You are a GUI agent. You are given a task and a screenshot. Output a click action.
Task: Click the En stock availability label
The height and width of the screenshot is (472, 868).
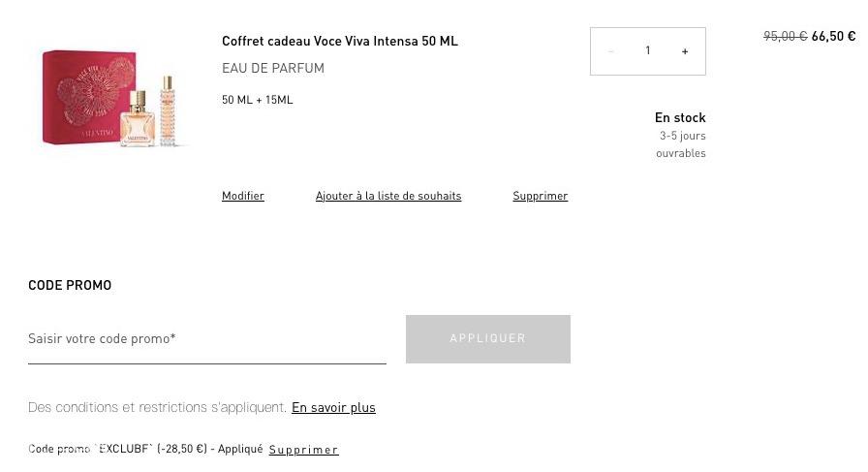point(680,117)
